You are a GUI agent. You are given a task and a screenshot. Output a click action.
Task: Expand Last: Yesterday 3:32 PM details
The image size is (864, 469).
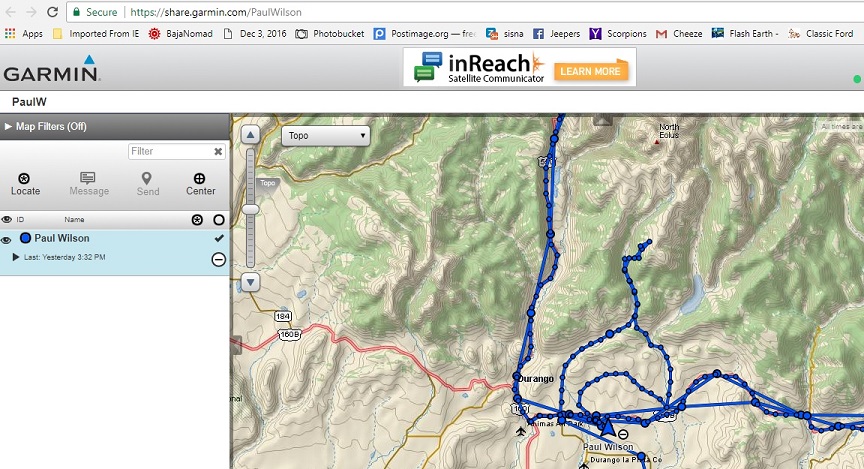pos(16,258)
